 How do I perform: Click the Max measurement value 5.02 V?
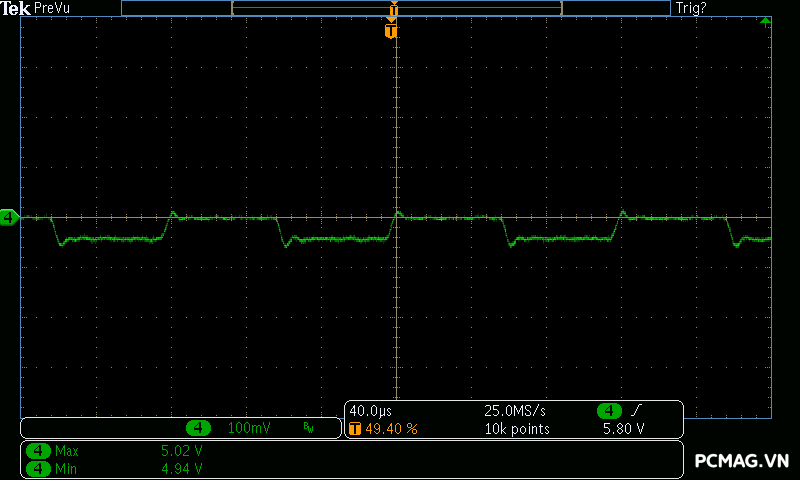click(182, 451)
